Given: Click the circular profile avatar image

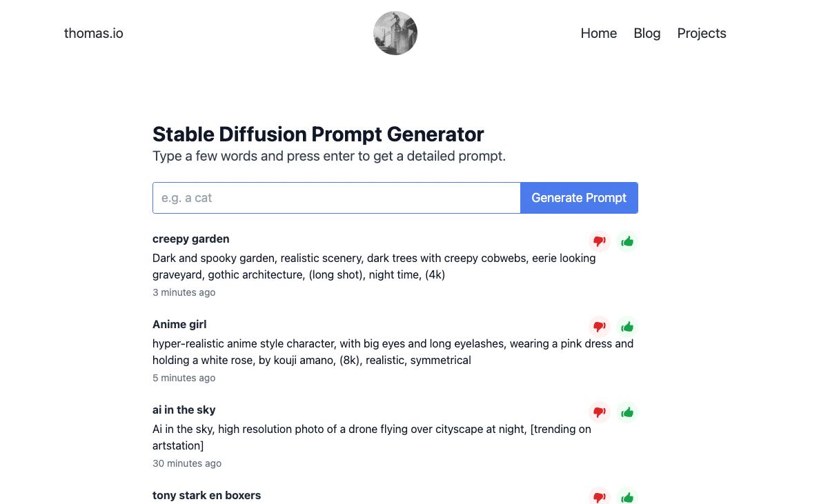Looking at the screenshot, I should pos(395,33).
